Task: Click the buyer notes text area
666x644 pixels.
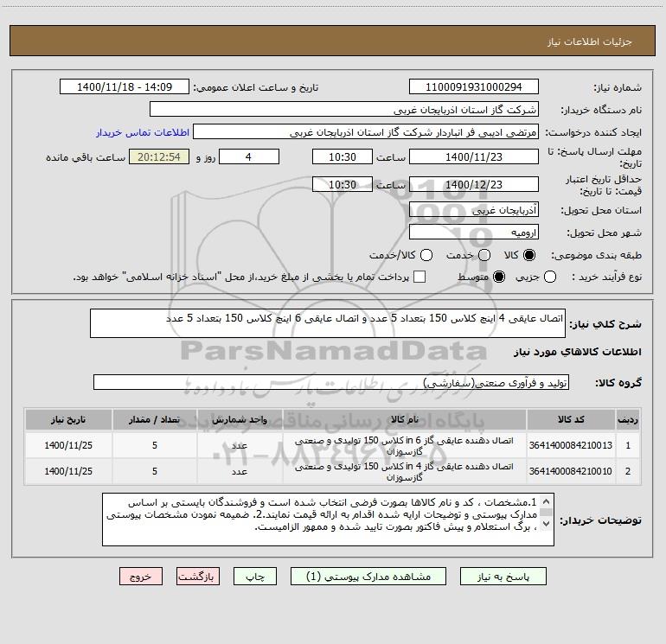Action: pyautogui.click(x=328, y=520)
